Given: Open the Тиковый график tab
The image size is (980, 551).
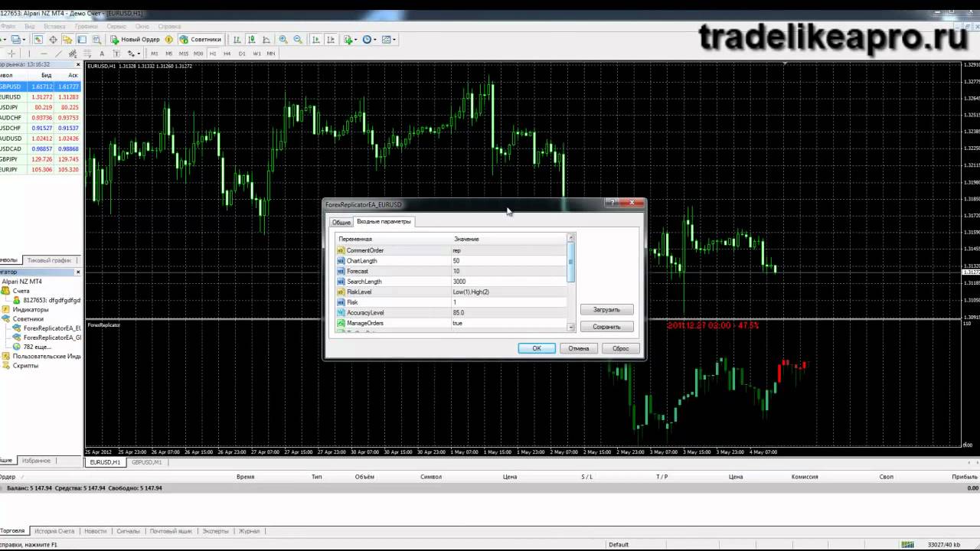Looking at the screenshot, I should (49, 260).
